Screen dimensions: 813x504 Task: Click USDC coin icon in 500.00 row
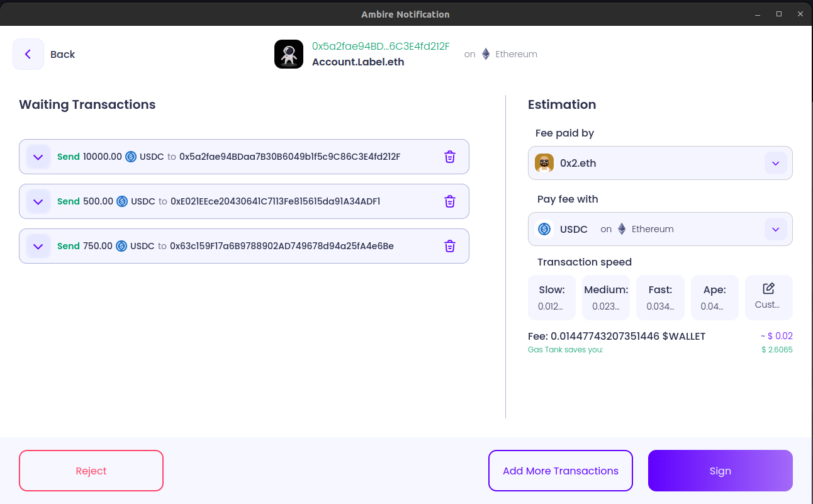point(122,201)
